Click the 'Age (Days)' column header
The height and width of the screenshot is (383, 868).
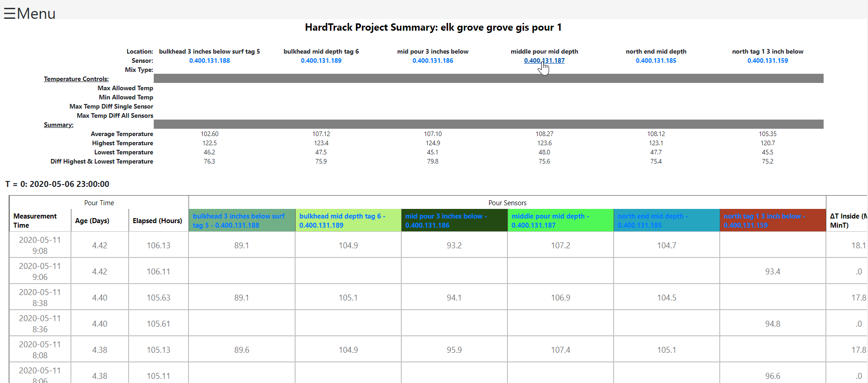100,220
